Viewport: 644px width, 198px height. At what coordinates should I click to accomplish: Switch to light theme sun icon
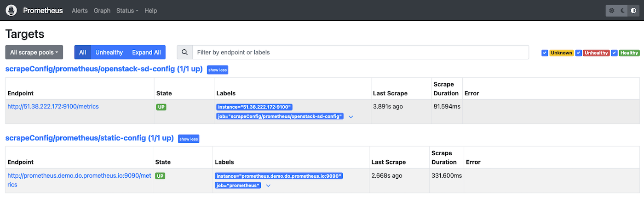(x=611, y=11)
